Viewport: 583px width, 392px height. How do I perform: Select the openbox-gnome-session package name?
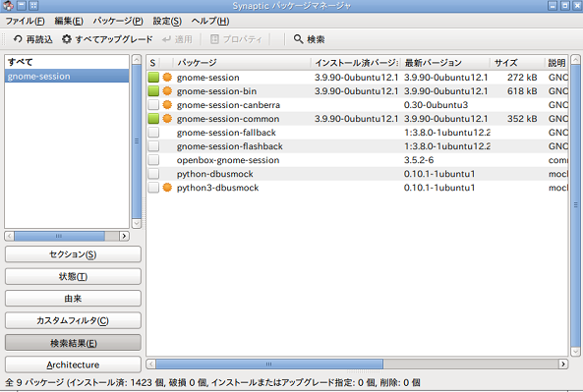[228, 160]
